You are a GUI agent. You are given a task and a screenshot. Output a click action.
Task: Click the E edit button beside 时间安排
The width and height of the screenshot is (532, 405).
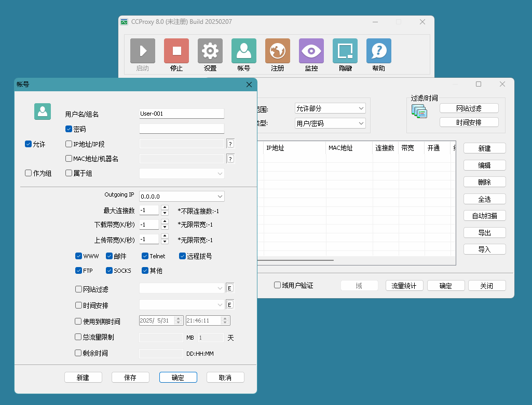pos(230,305)
